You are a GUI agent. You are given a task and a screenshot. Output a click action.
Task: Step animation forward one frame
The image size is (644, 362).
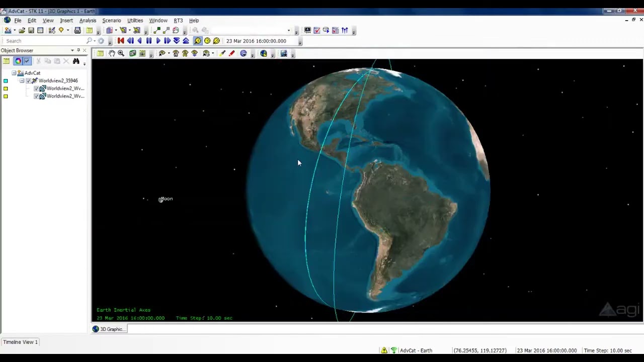[x=167, y=41]
